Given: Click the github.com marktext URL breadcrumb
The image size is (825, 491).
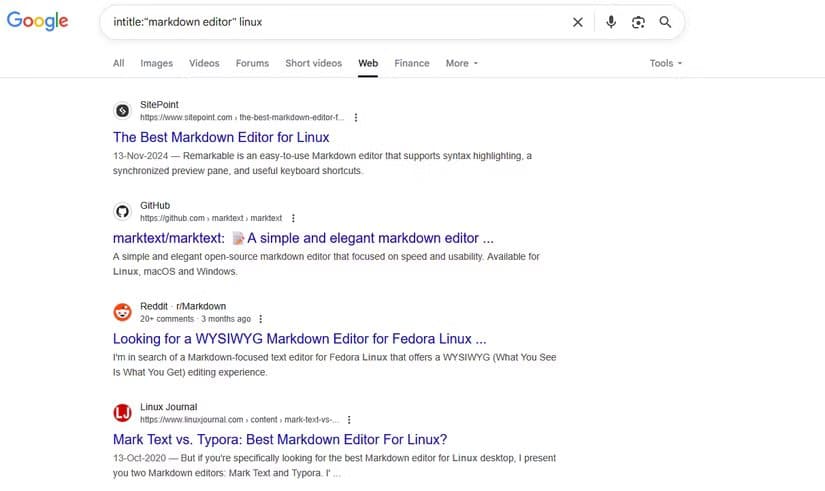Looking at the screenshot, I should click(211, 218).
